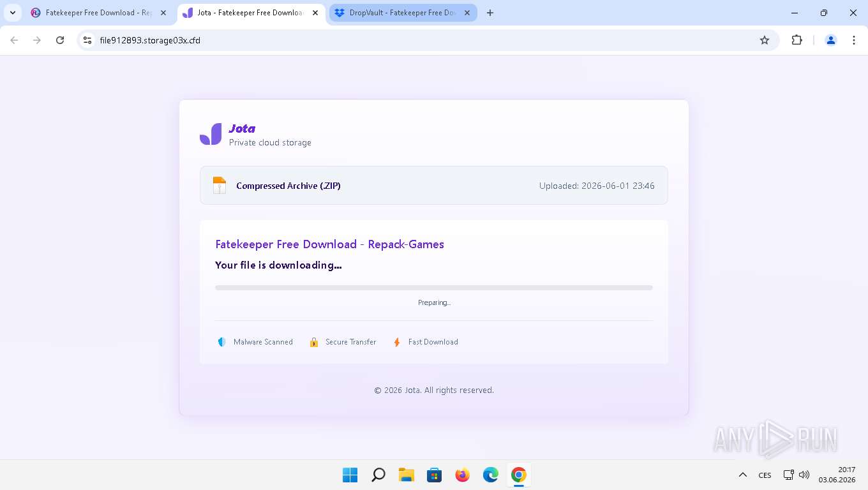Viewport: 868px width, 490px height.
Task: Go forward to next page
Action: [x=37, y=40]
